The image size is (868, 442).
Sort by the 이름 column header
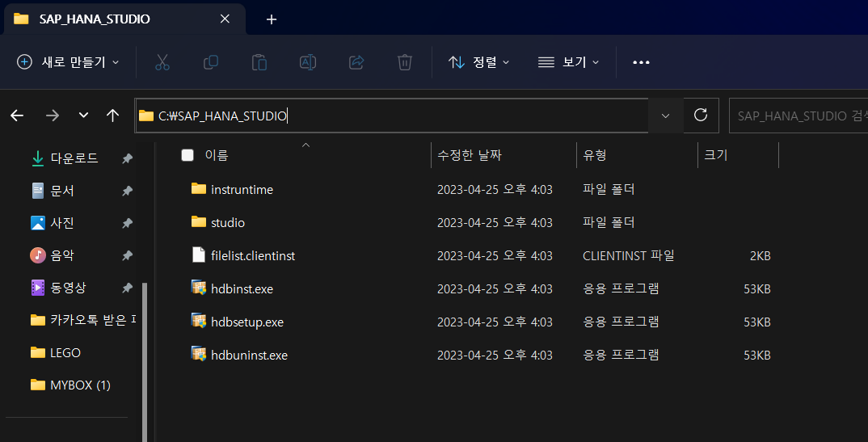point(217,155)
